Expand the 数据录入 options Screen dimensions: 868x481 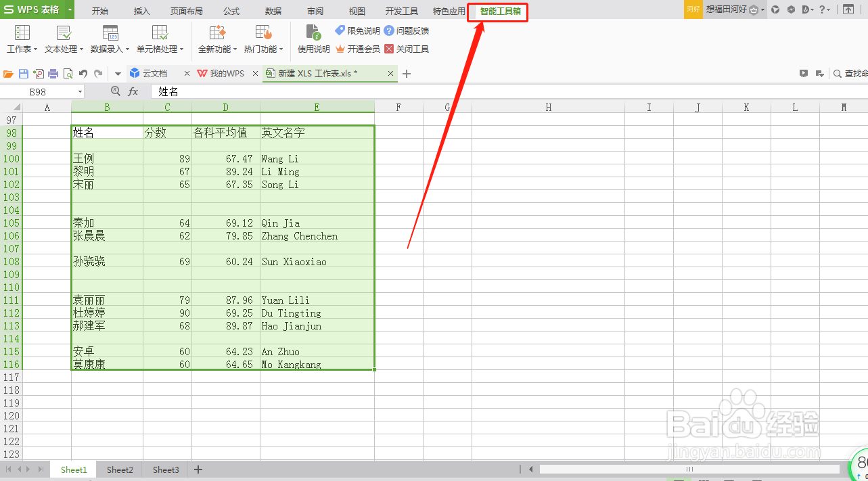(110, 39)
